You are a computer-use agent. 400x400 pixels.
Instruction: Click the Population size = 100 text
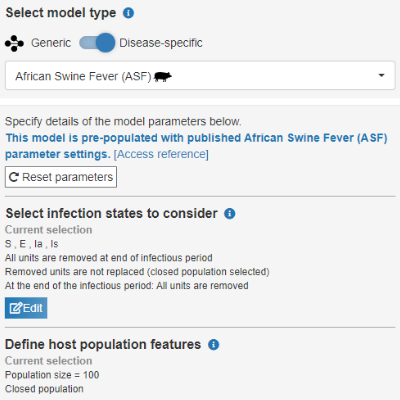[x=52, y=375]
